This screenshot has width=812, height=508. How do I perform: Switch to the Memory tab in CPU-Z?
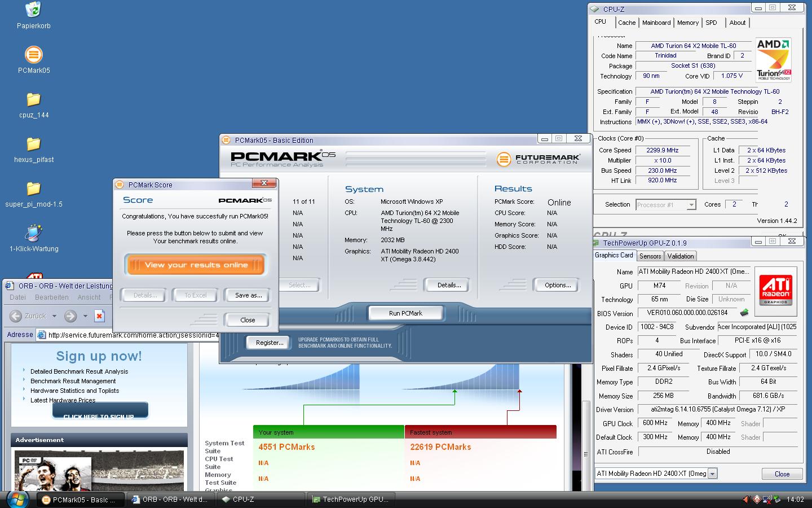[687, 23]
